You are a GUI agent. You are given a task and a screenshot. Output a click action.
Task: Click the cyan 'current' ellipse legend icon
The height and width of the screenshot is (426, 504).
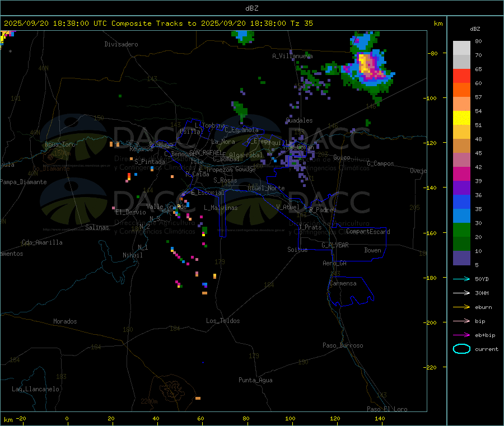click(x=461, y=349)
